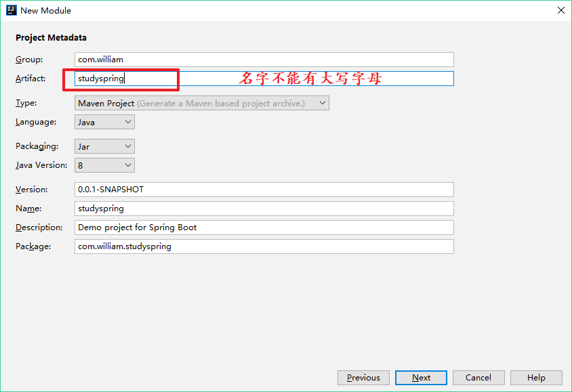572x392 pixels.
Task: Click the Artifact label
Action: tap(30, 79)
